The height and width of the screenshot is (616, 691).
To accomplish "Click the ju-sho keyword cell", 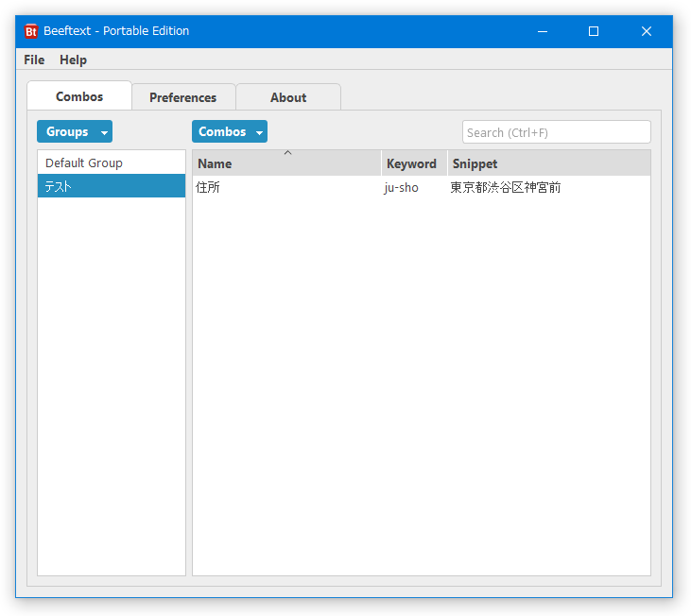I will (414, 188).
